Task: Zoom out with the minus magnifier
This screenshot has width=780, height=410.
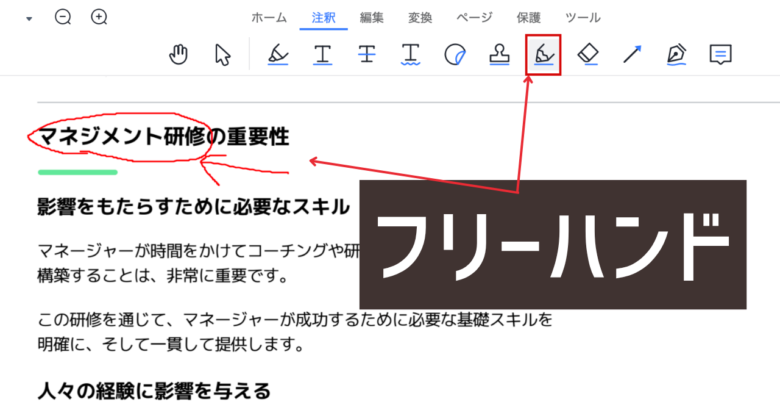Action: [x=63, y=17]
